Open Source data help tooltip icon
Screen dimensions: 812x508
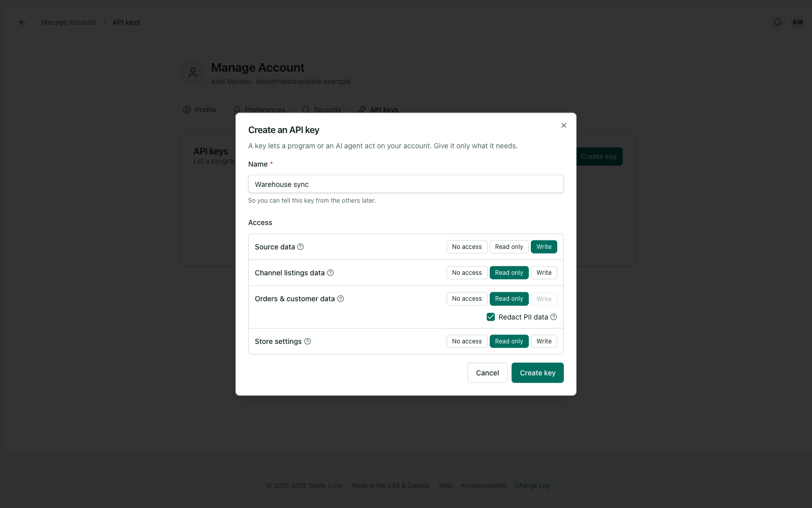click(300, 247)
